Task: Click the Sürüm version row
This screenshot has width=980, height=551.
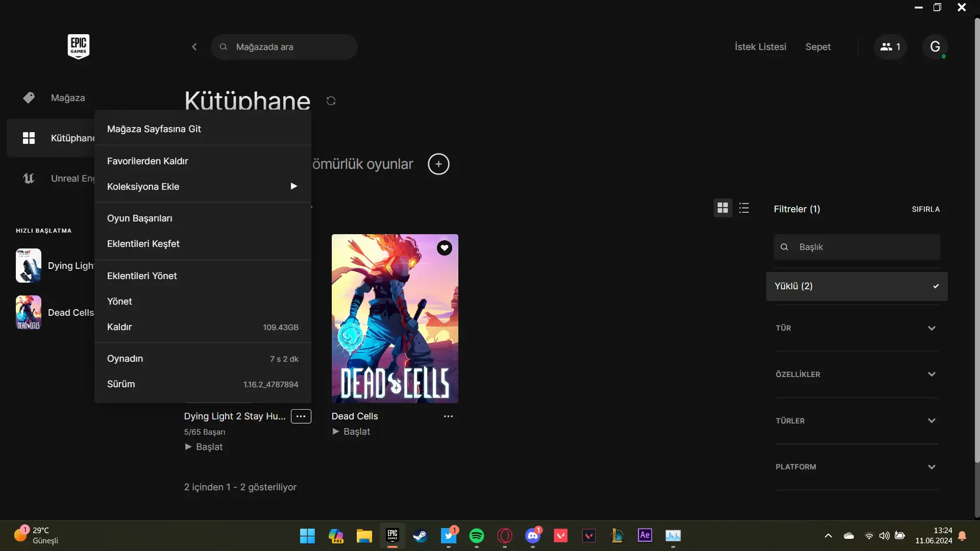Action: (203, 384)
